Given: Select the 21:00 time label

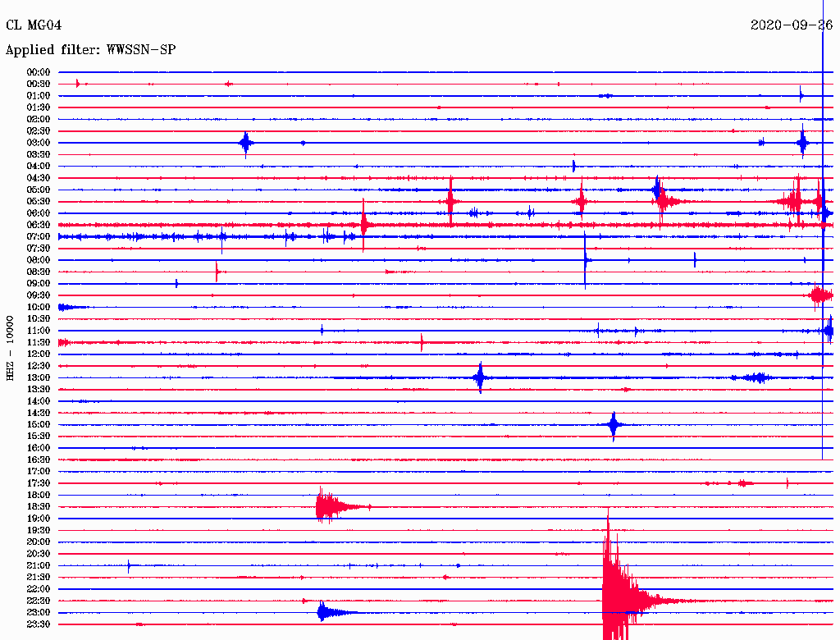Looking at the screenshot, I should coord(39,566).
